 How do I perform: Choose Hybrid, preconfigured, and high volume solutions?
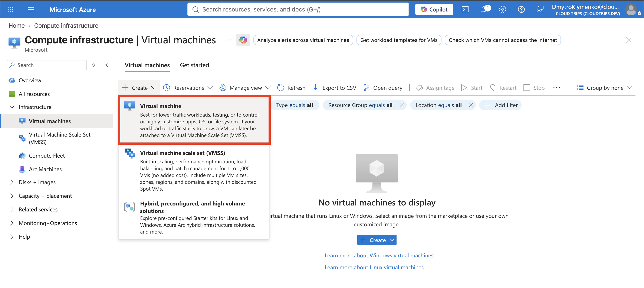pos(194,218)
